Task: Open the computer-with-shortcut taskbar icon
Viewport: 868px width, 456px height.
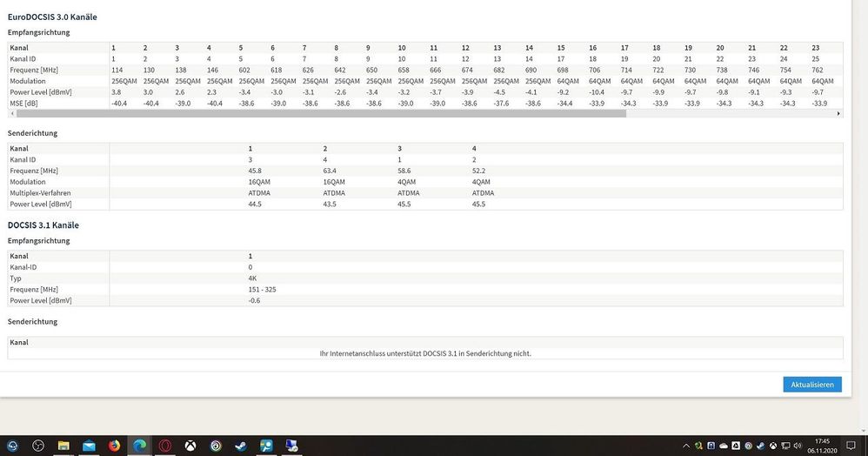Action: point(291,446)
